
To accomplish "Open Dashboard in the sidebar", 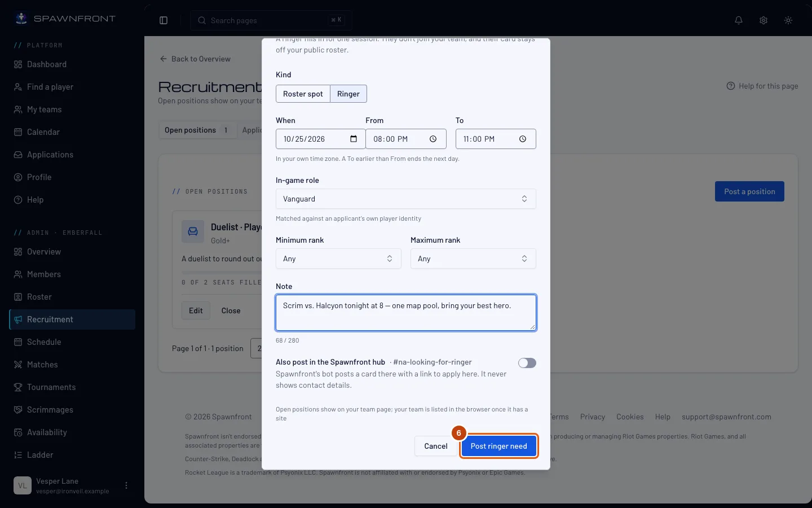I will click(72, 64).
